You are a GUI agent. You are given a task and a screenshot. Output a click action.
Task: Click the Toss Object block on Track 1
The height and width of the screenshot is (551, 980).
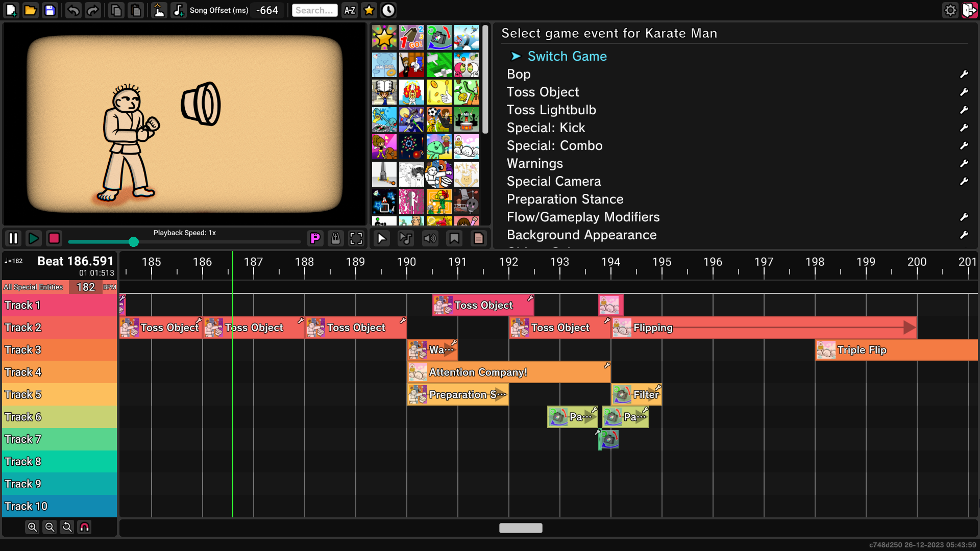(x=483, y=305)
